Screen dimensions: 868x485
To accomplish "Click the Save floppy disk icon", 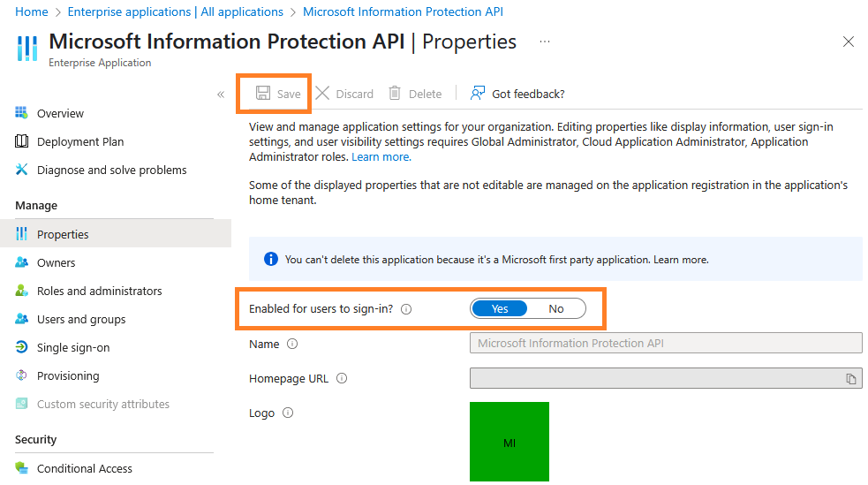I will [x=262, y=94].
